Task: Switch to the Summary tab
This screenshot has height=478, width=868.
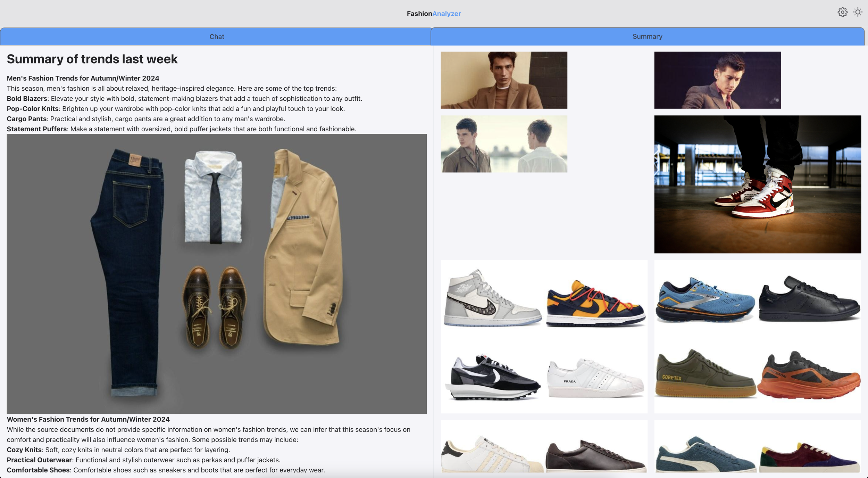Action: [647, 36]
